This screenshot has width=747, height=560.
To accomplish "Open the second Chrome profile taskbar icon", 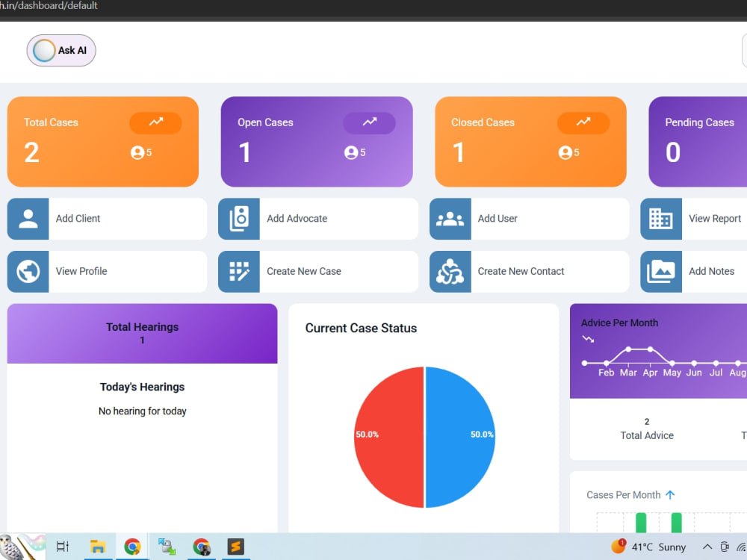I will 202,547.
